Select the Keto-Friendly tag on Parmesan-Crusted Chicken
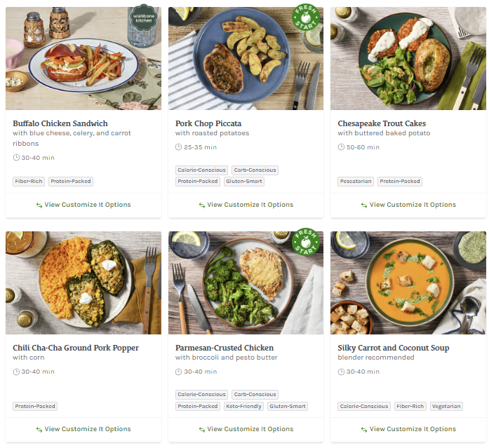Screen dimensions: 489x448 (x=243, y=406)
